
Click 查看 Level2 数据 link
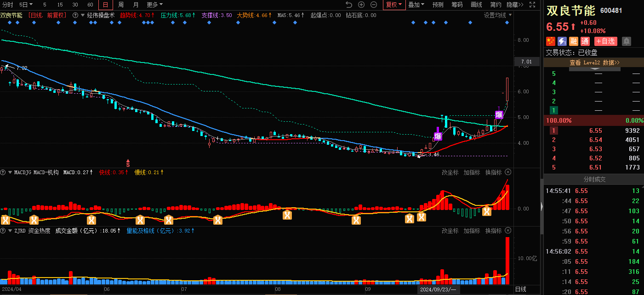click(x=594, y=62)
